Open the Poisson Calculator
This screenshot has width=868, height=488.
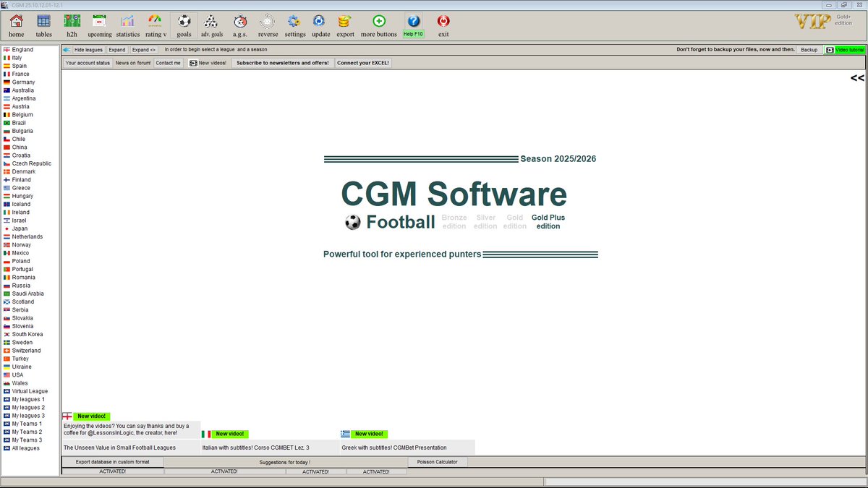pos(438,462)
